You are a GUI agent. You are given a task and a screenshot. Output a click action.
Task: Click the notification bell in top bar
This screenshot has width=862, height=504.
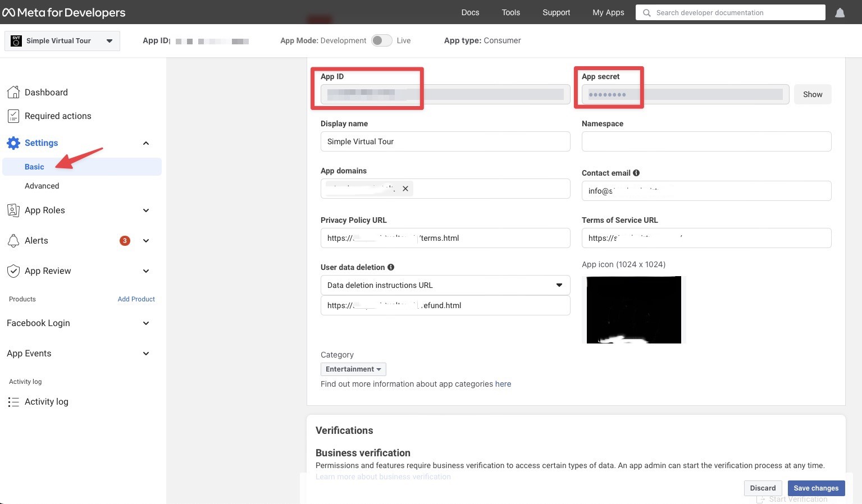tap(840, 12)
